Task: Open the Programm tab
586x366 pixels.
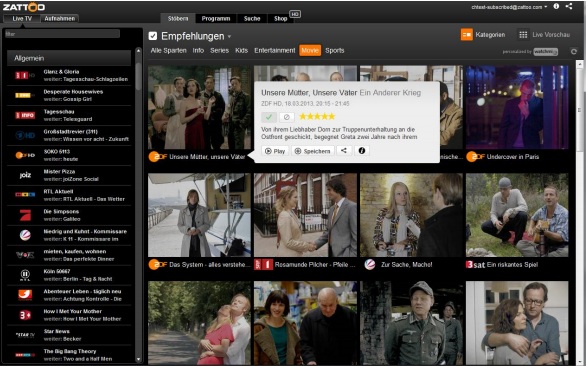Action: pyautogui.click(x=216, y=18)
